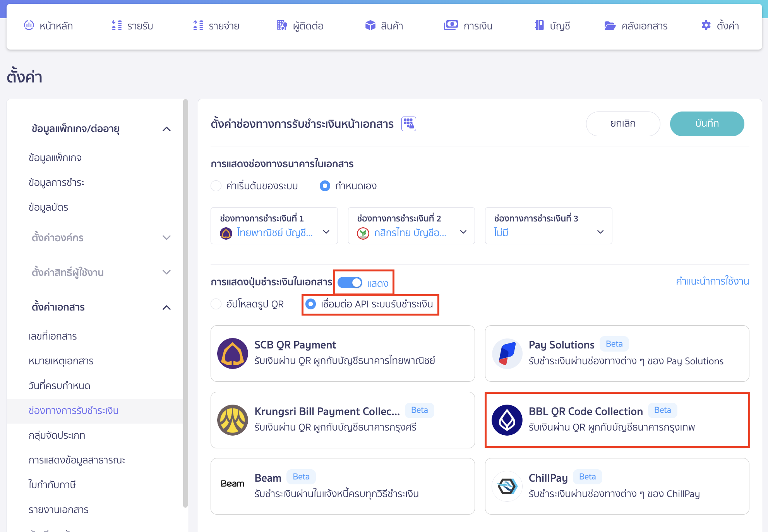The width and height of the screenshot is (768, 532).
Task: Select the SCB QR Payment gateway
Action: point(342,353)
